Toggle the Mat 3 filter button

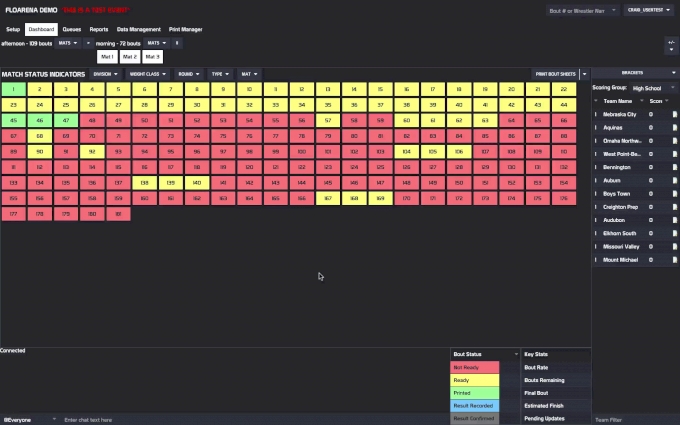(x=152, y=57)
